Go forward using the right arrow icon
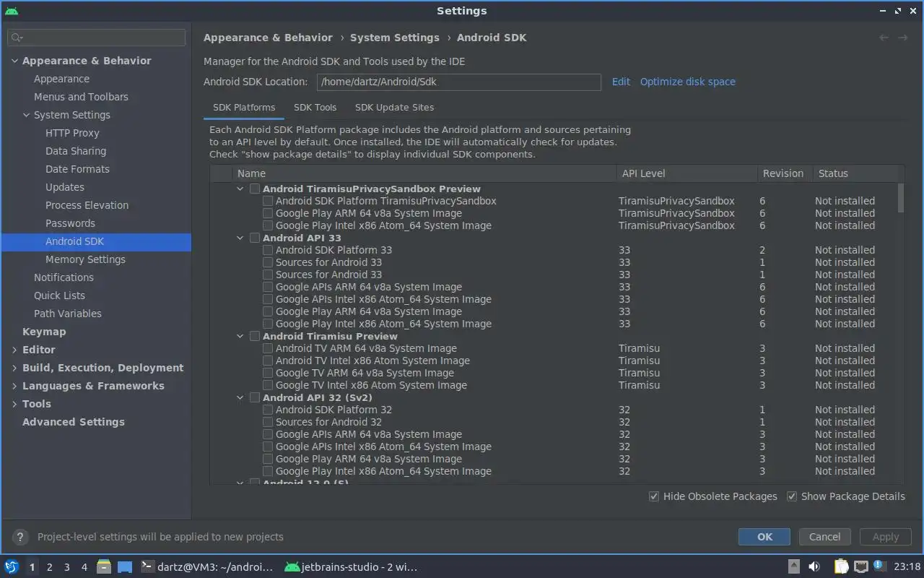 pyautogui.click(x=902, y=38)
